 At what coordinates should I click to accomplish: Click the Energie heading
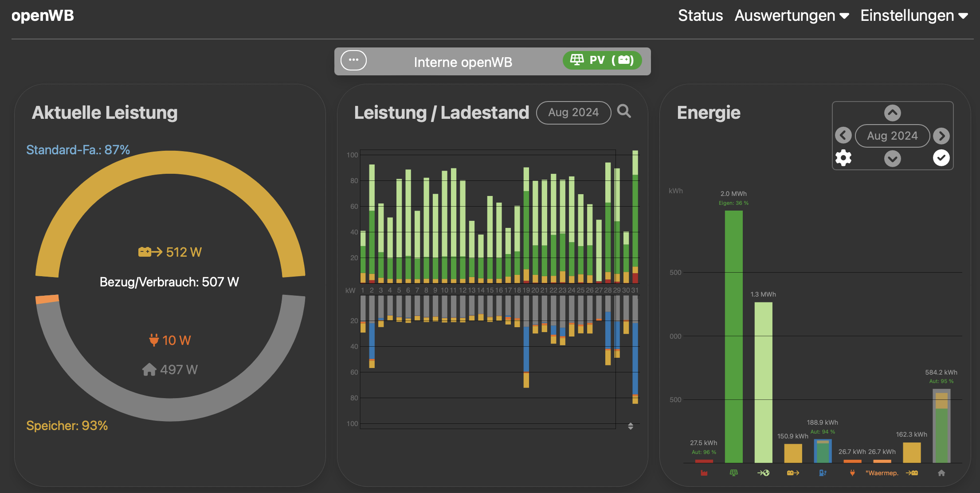pyautogui.click(x=709, y=113)
